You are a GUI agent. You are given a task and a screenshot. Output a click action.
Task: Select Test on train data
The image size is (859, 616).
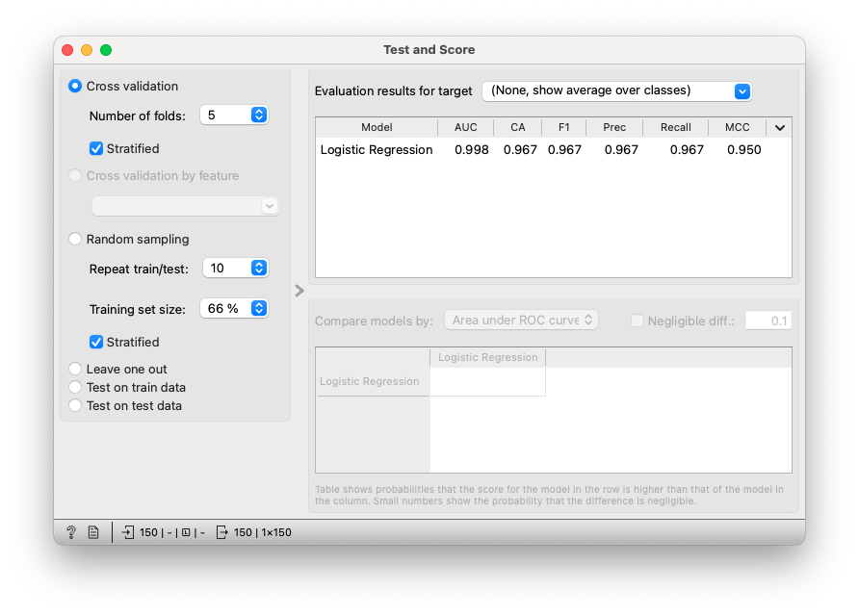click(x=75, y=387)
